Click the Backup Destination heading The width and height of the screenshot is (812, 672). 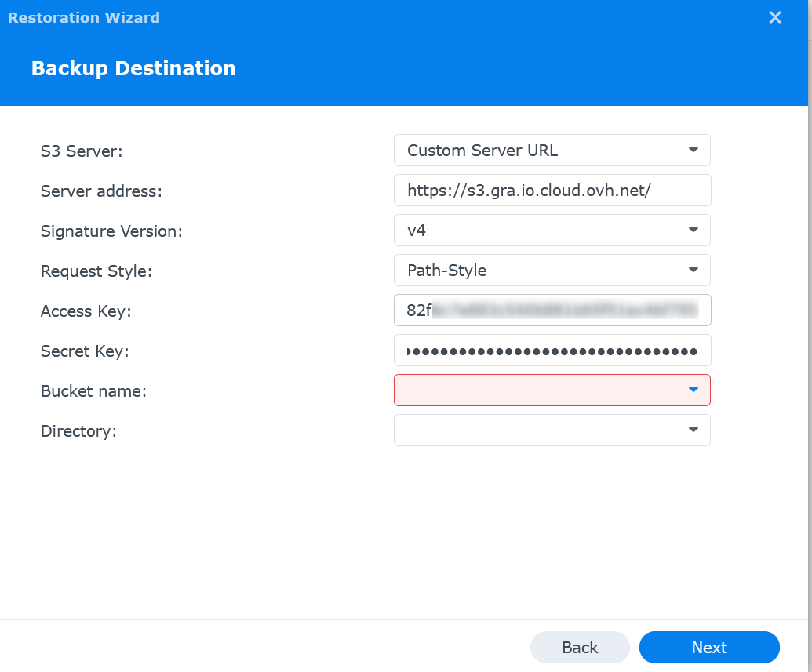[133, 68]
